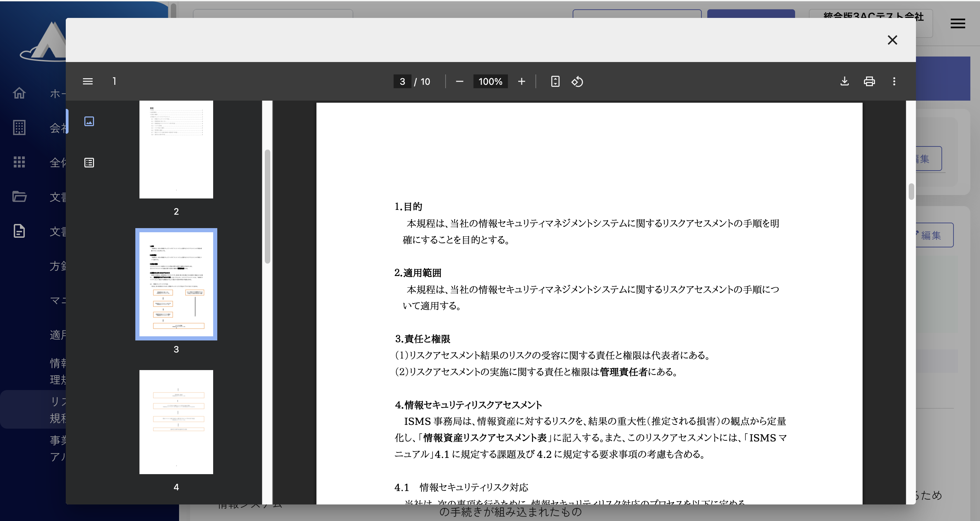980x521 pixels.
Task: Click the page number input field
Action: (402, 81)
